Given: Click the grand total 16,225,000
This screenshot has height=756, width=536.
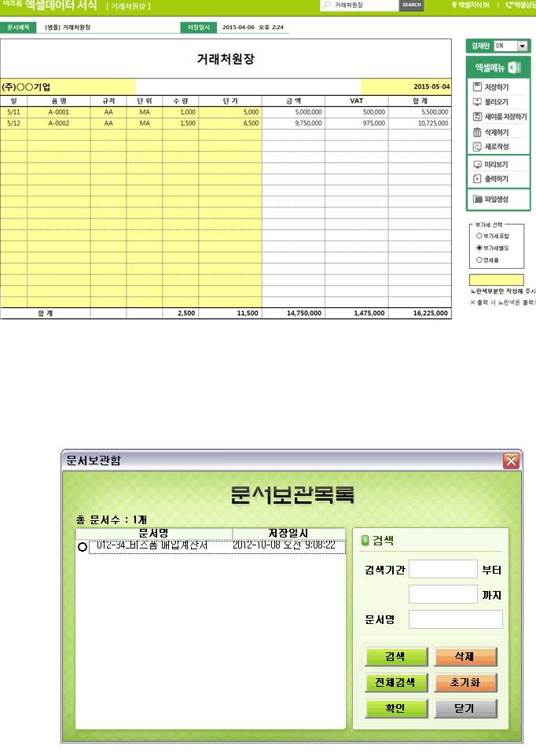Looking at the screenshot, I should pos(420,313).
